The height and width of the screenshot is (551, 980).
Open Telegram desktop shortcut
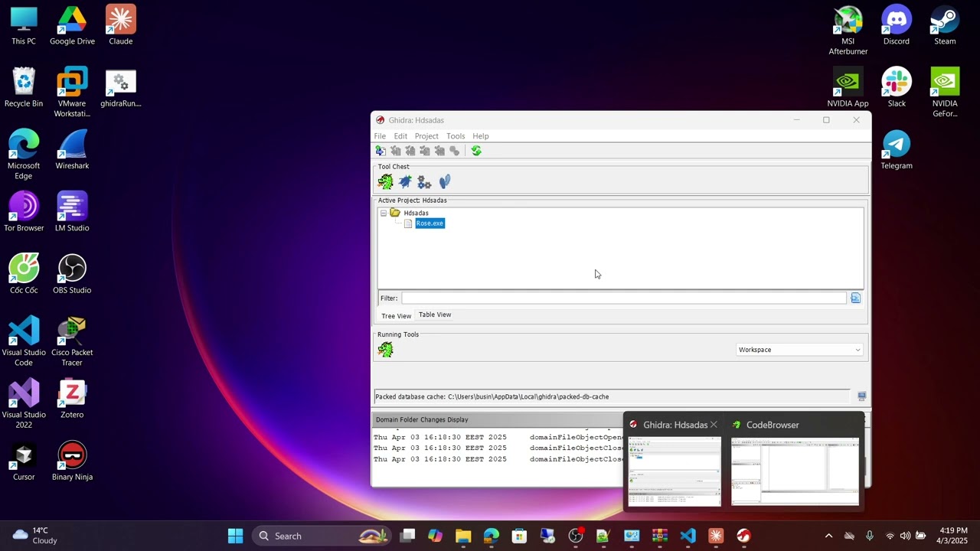pos(897,150)
